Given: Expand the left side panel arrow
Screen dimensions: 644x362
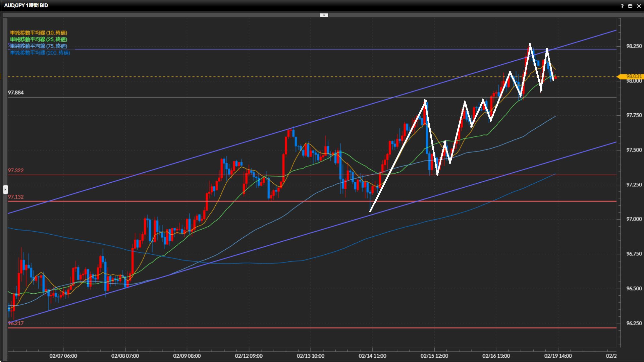Looking at the screenshot, I should [5, 190].
